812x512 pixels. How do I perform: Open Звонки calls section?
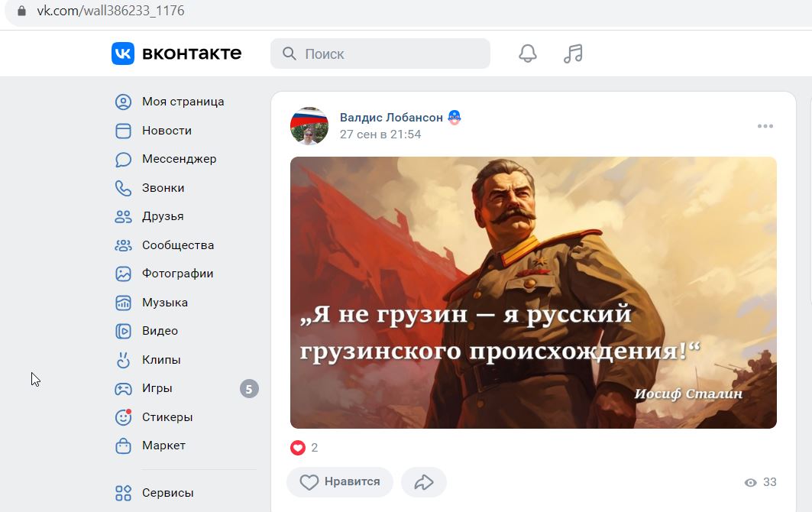click(150, 188)
